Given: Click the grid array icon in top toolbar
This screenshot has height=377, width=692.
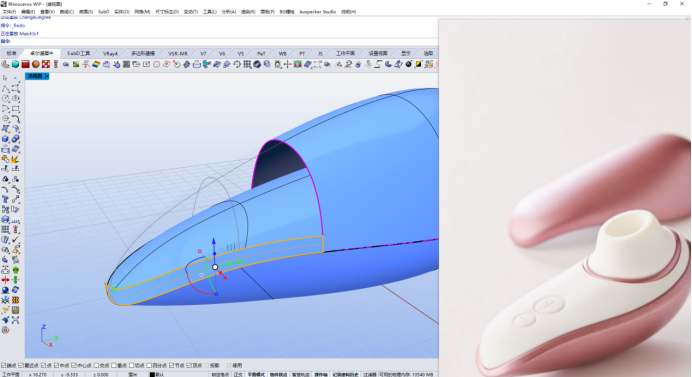Looking at the screenshot, I should (x=247, y=64).
